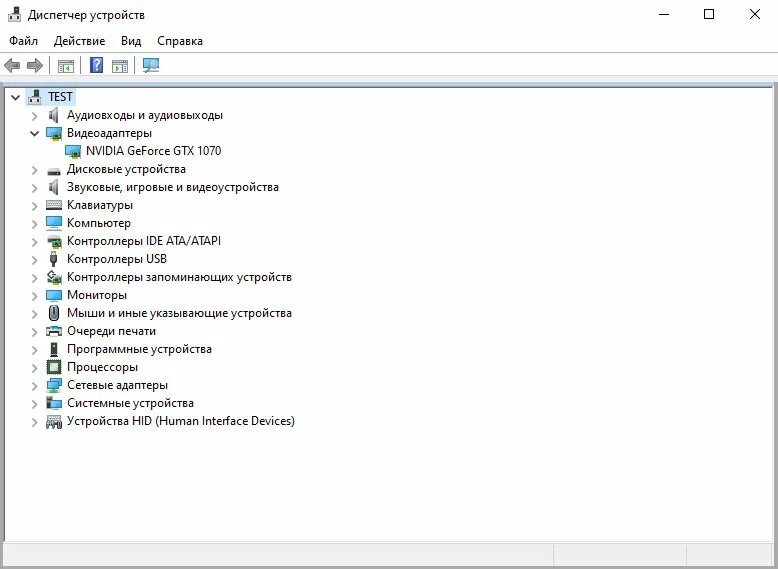Expand the Сетевые адаптеры branch
Image resolution: width=778 pixels, height=569 pixels.
tap(34, 385)
